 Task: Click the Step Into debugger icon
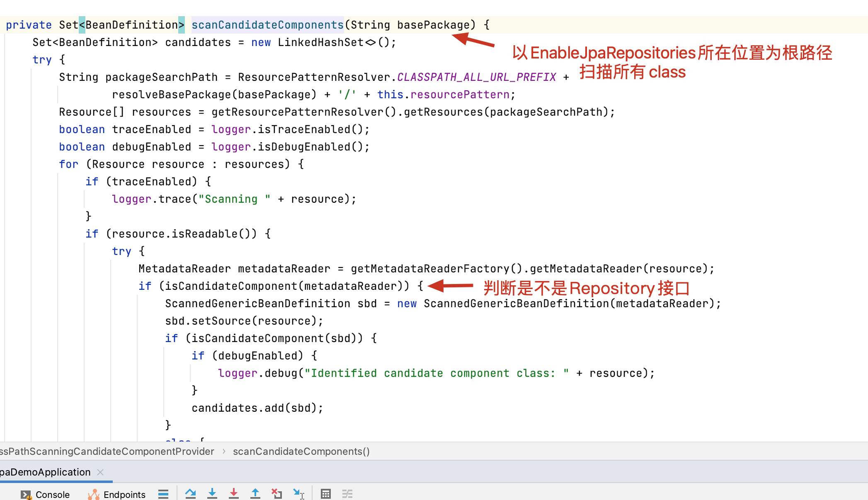point(212,493)
